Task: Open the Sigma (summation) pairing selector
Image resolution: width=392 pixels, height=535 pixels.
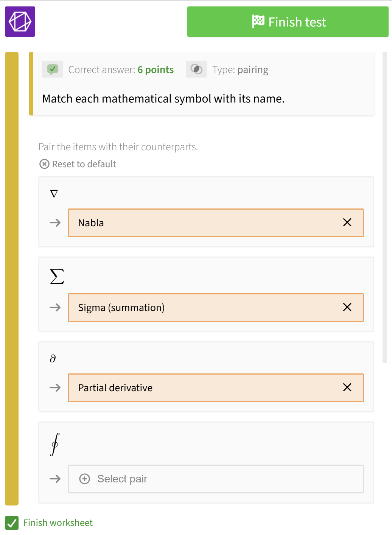Action: tap(189, 308)
